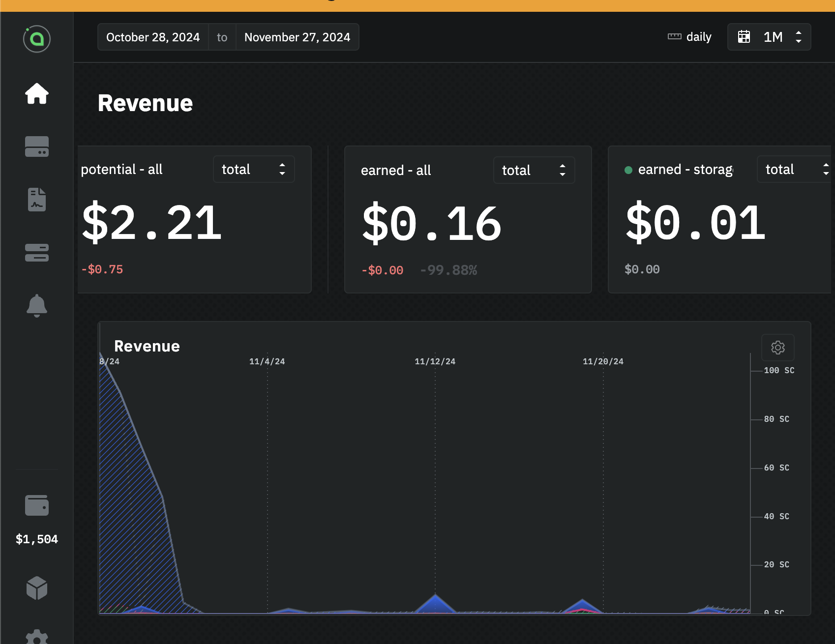Click the $1,504 wallet balance

tap(37, 539)
